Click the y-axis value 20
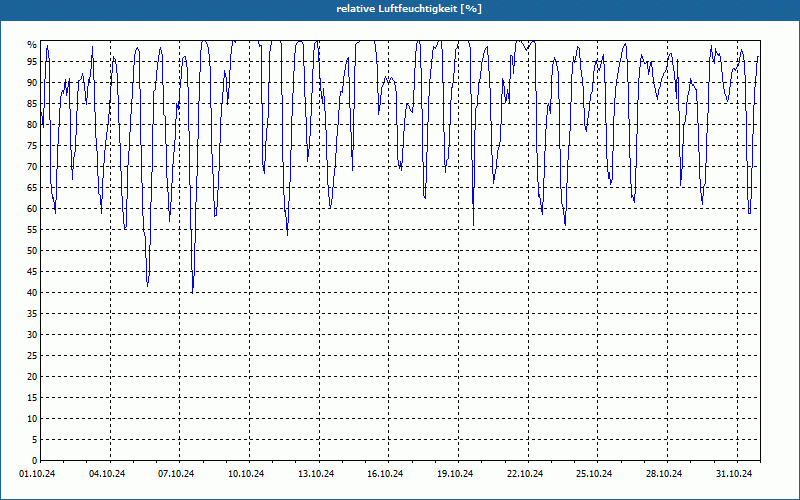The height and width of the screenshot is (500, 800). point(32,377)
